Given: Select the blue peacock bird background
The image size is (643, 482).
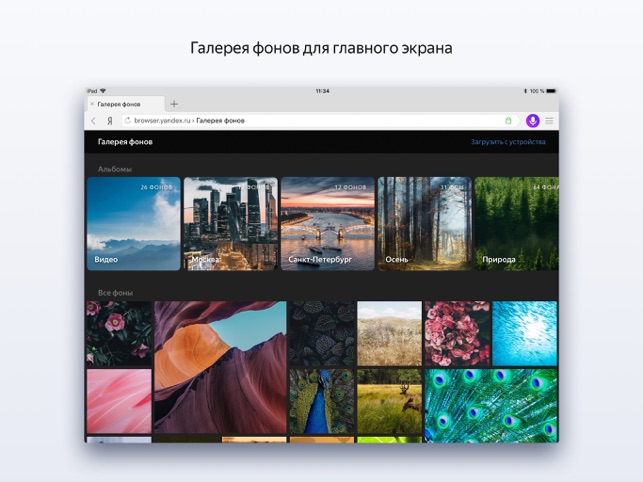Looking at the screenshot, I should click(322, 401).
